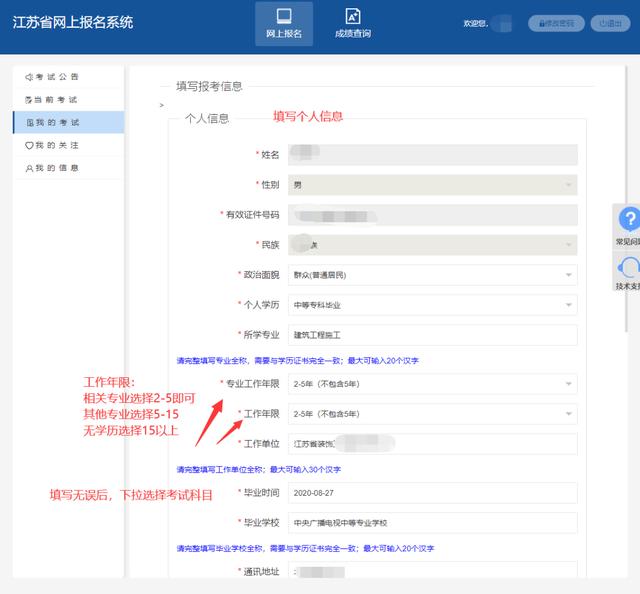
Task: Click the 所学专业 input field
Action: click(433, 335)
